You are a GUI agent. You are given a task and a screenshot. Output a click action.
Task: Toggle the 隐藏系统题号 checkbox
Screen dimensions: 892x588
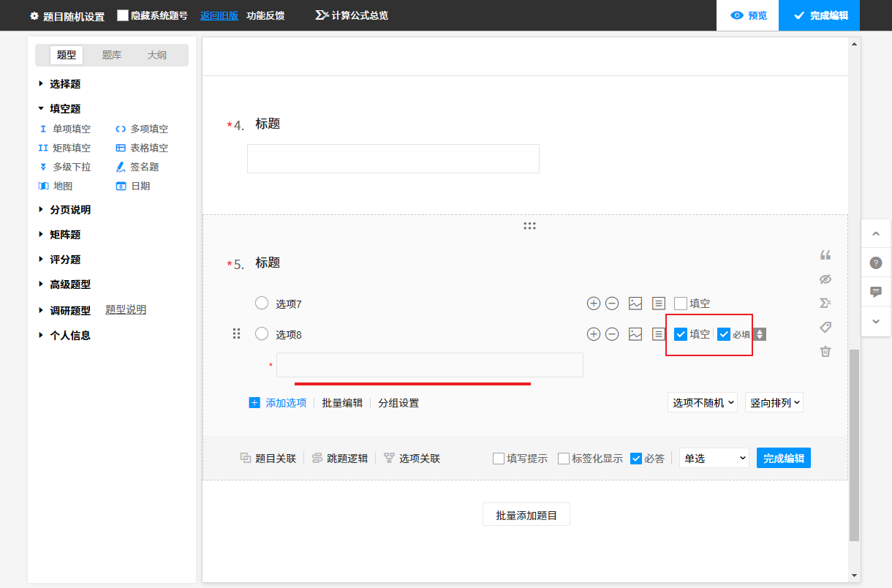pyautogui.click(x=123, y=15)
